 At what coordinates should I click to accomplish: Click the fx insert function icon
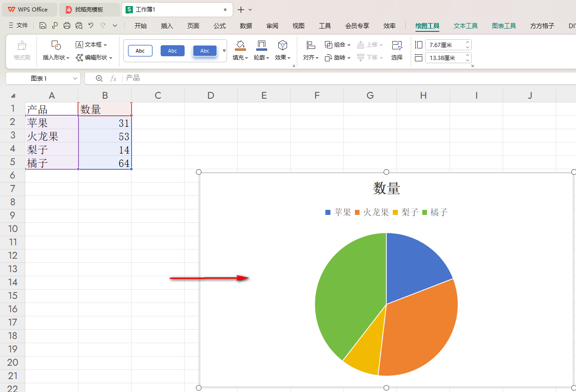tap(113, 78)
